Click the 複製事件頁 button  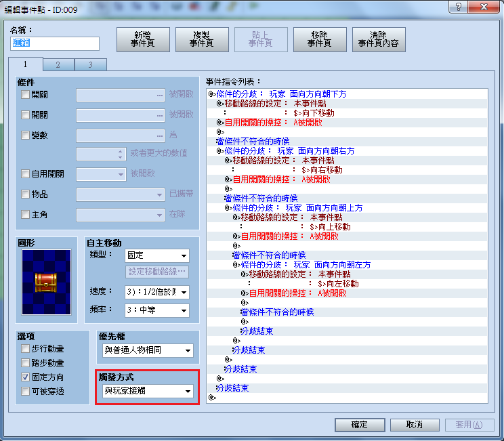(202, 39)
